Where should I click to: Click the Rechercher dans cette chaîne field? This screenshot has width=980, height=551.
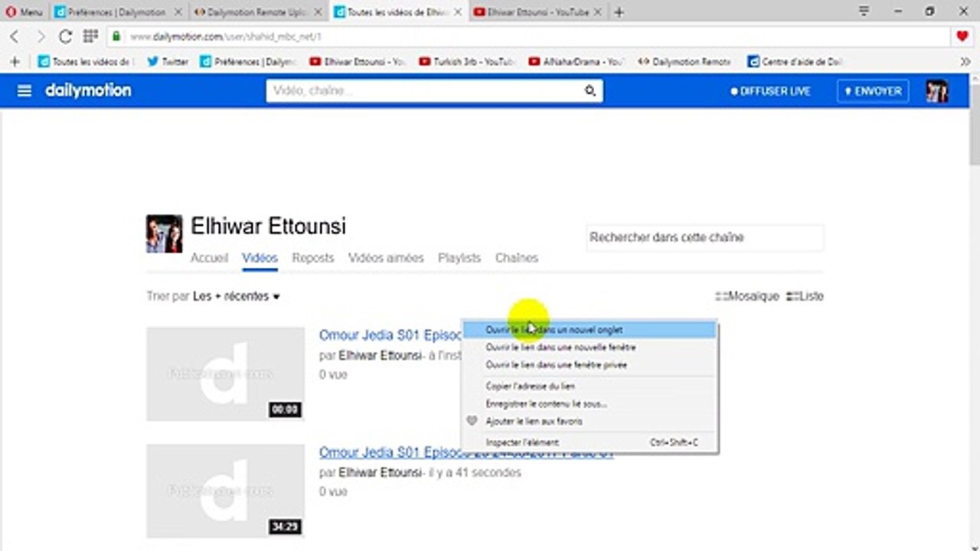[x=704, y=237]
